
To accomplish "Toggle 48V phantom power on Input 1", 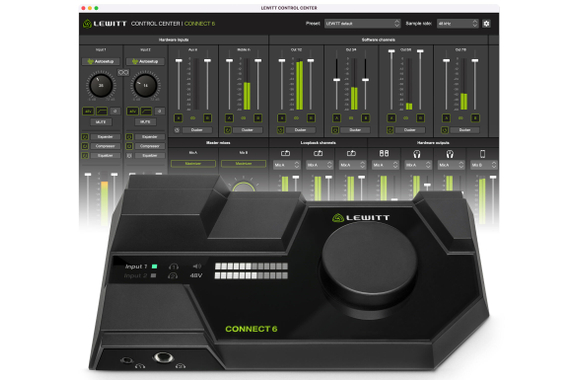I will coord(89,111).
